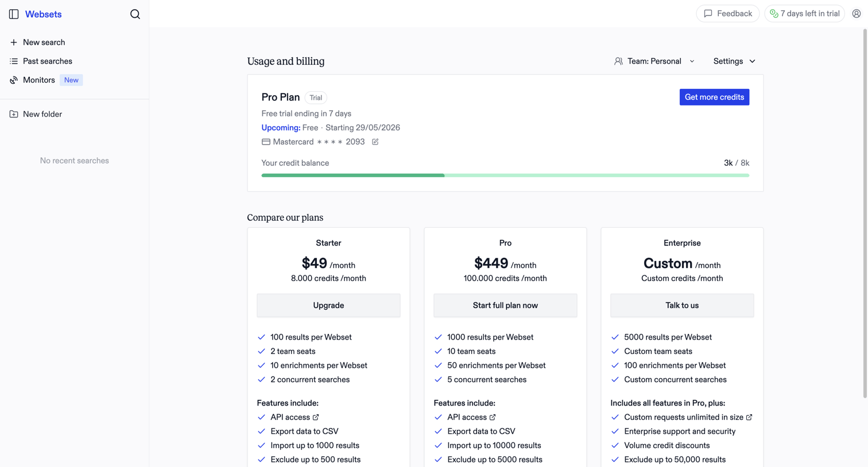Click Exclude up to 50,000 results text
This screenshot has width=868, height=467.
click(x=675, y=460)
